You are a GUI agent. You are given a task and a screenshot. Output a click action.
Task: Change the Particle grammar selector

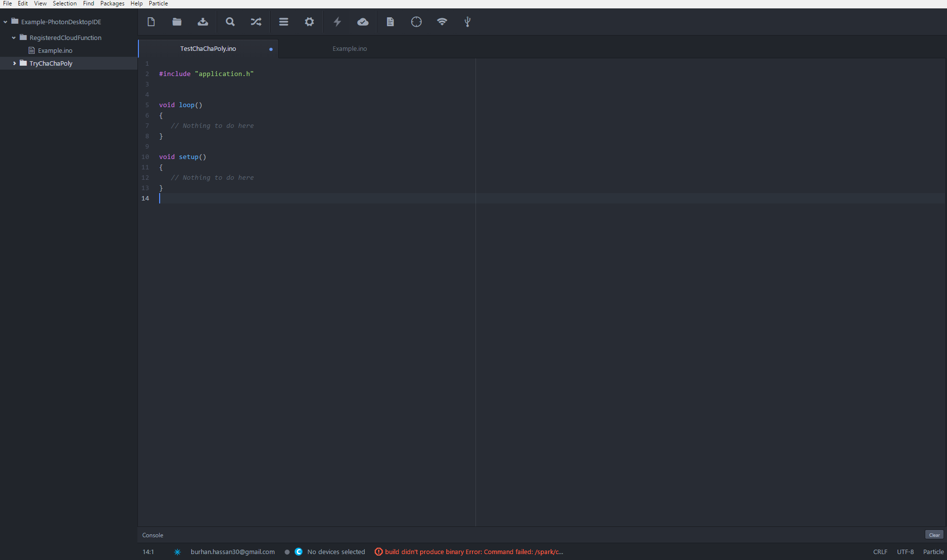(x=933, y=552)
